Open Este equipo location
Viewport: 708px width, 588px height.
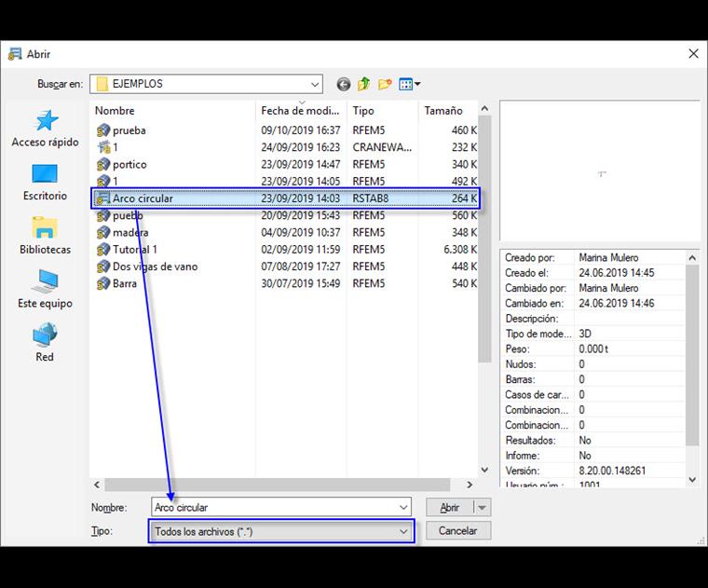pyautogui.click(x=45, y=290)
